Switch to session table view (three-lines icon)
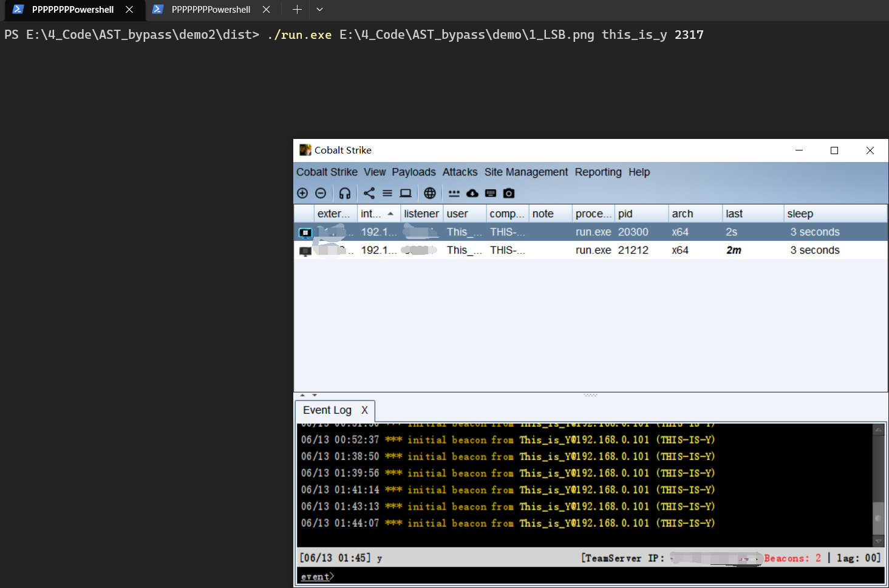 pos(387,193)
